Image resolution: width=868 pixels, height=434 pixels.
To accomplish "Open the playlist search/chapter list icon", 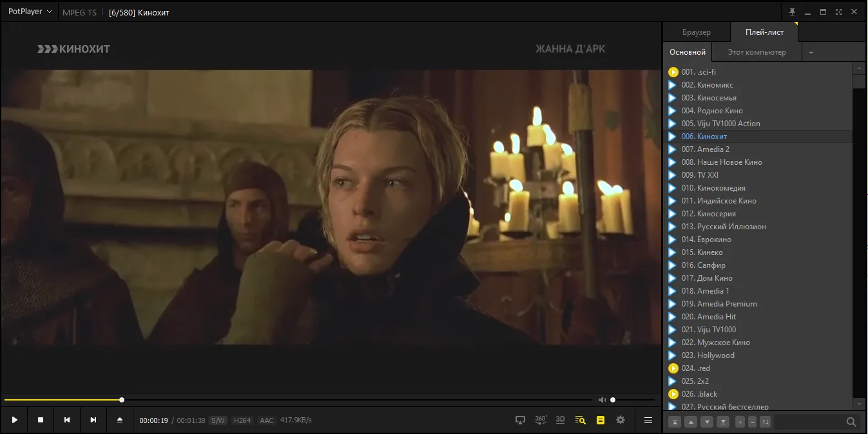I will [581, 420].
